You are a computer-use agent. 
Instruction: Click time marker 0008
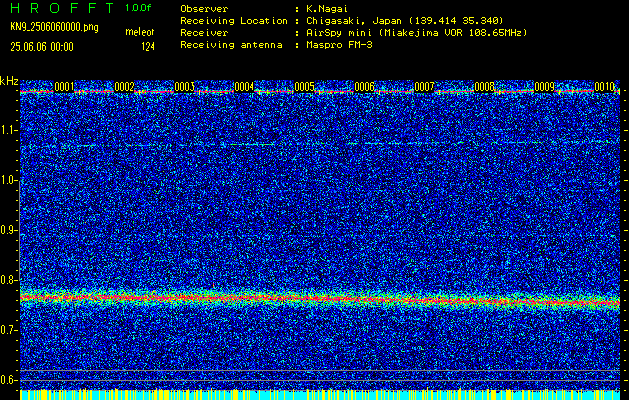[x=485, y=87]
